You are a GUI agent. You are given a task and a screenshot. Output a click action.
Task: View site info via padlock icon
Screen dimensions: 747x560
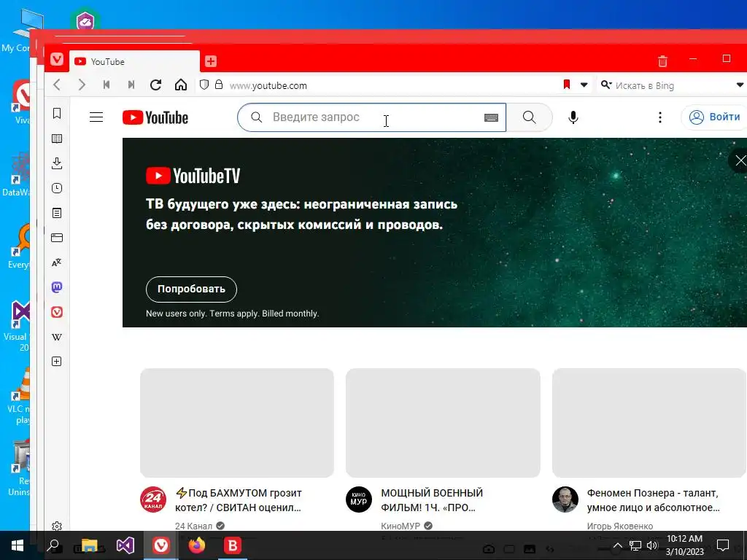click(219, 85)
